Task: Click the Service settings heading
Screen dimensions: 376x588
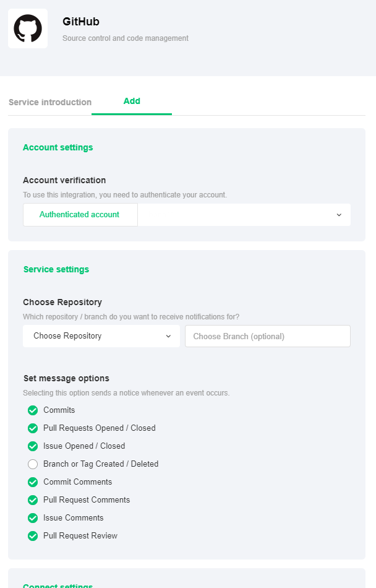Action: pyautogui.click(x=56, y=269)
